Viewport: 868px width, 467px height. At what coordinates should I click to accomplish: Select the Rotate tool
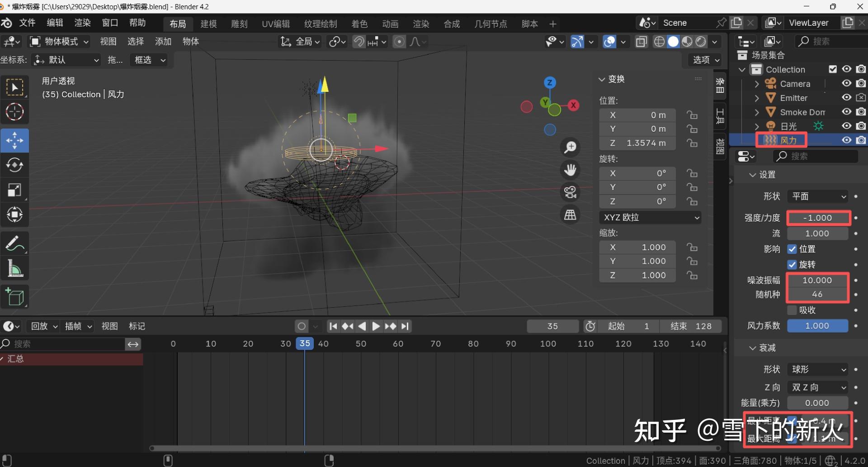[x=15, y=165]
